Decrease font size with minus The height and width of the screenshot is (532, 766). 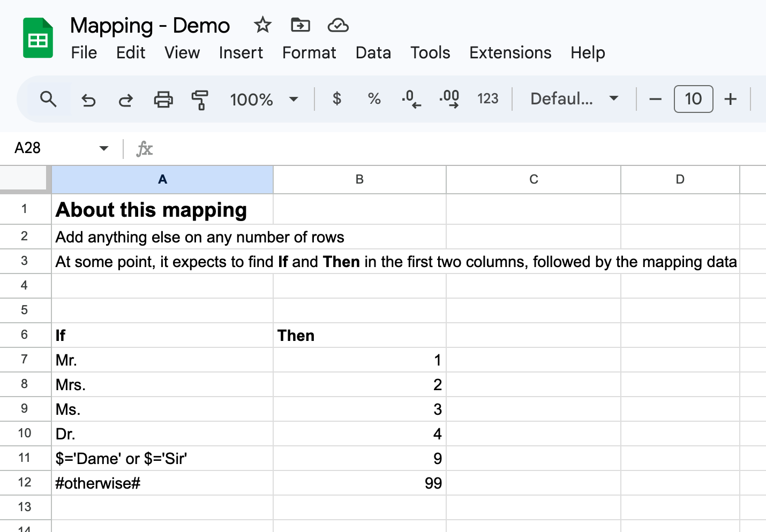(x=655, y=99)
